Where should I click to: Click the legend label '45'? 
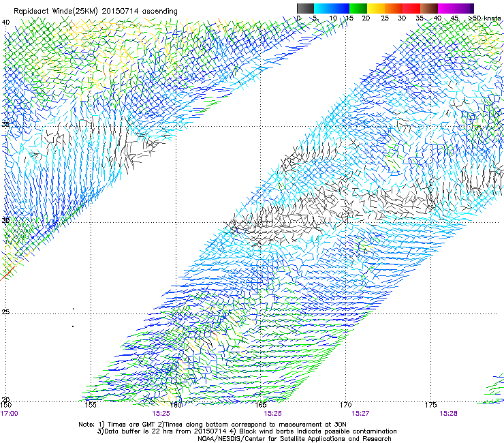tap(454, 18)
